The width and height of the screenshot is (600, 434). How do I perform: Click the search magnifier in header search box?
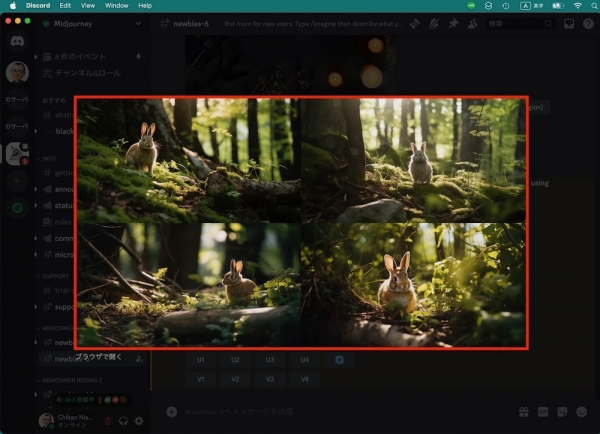pos(549,24)
